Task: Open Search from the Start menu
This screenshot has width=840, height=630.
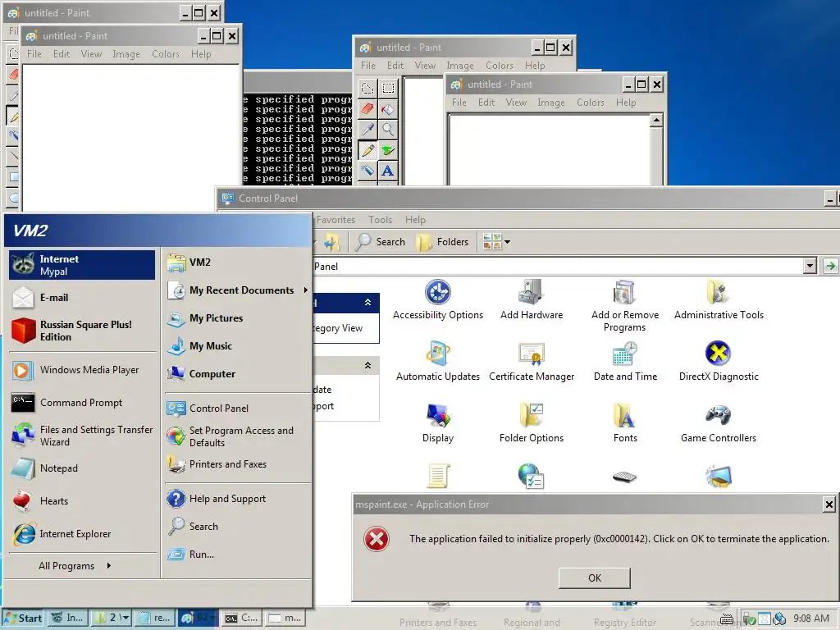Action: click(237, 526)
